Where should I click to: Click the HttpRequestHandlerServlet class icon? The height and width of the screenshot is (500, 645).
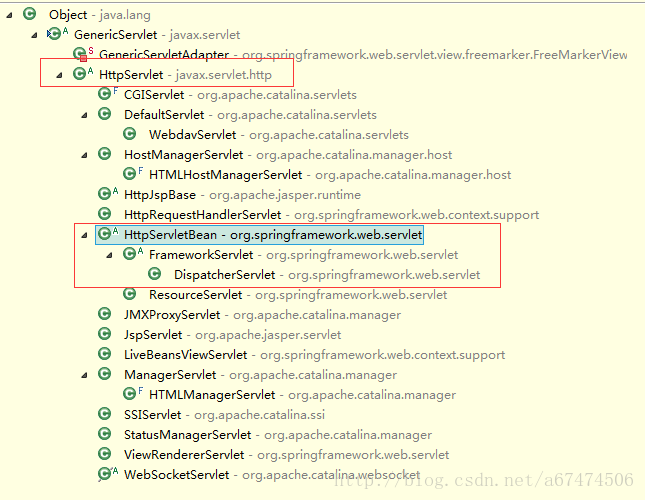click(x=104, y=214)
